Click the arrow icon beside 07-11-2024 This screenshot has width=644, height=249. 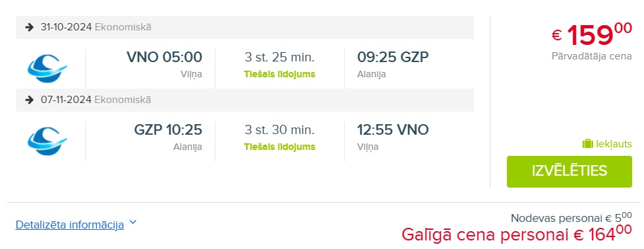(29, 100)
